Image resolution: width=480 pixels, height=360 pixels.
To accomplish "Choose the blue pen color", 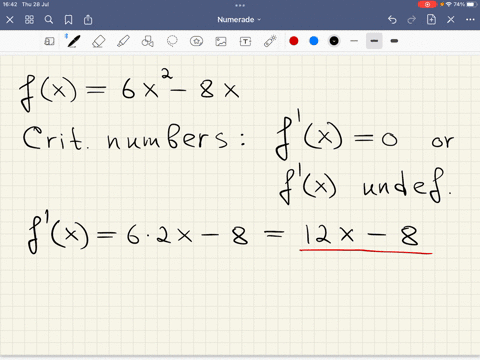I will 314,41.
